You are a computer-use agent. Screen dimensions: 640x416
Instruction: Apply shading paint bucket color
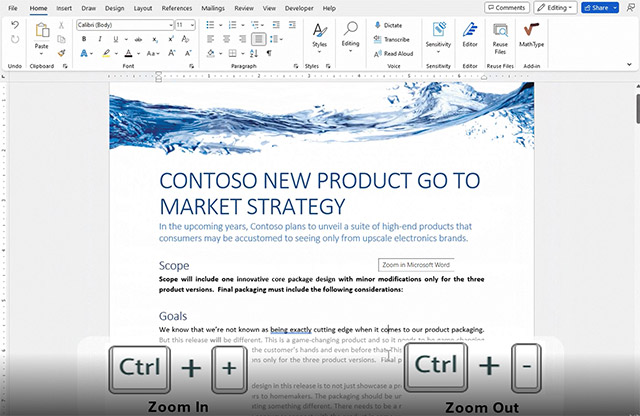211,53
